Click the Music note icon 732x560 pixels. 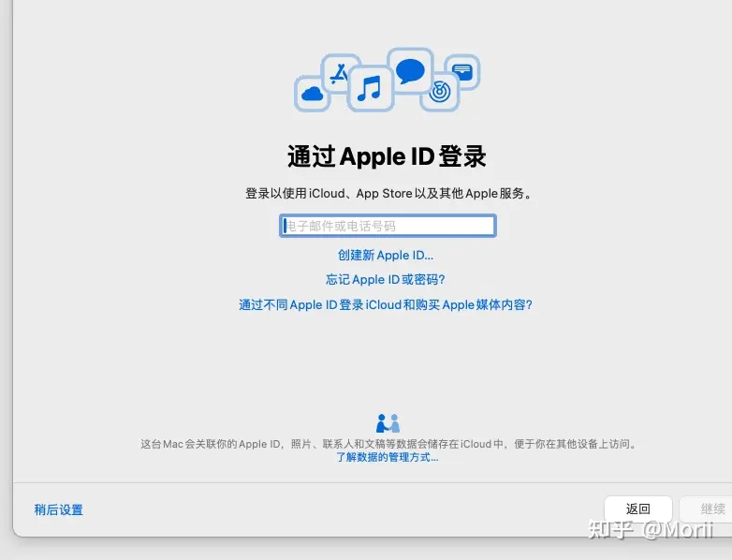tap(370, 89)
